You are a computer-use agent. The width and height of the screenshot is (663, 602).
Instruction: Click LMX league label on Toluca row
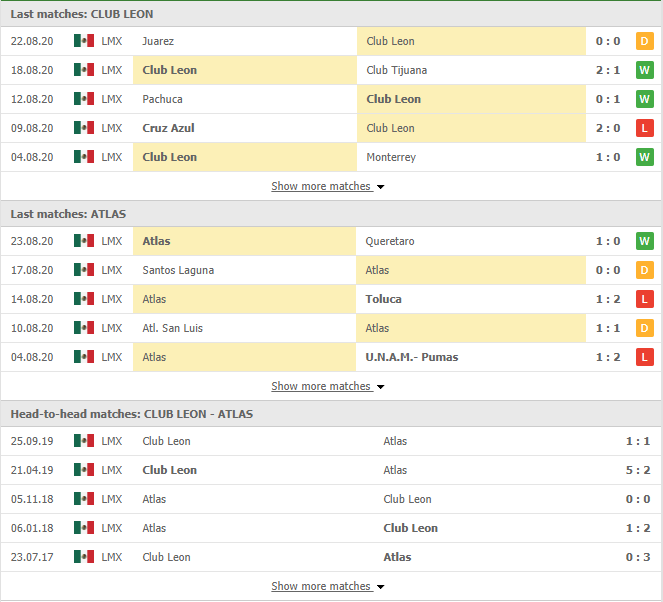[x=112, y=299]
